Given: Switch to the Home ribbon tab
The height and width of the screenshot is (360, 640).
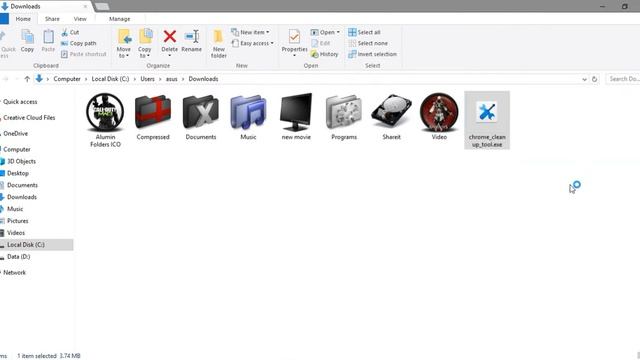Looking at the screenshot, I should [23, 19].
